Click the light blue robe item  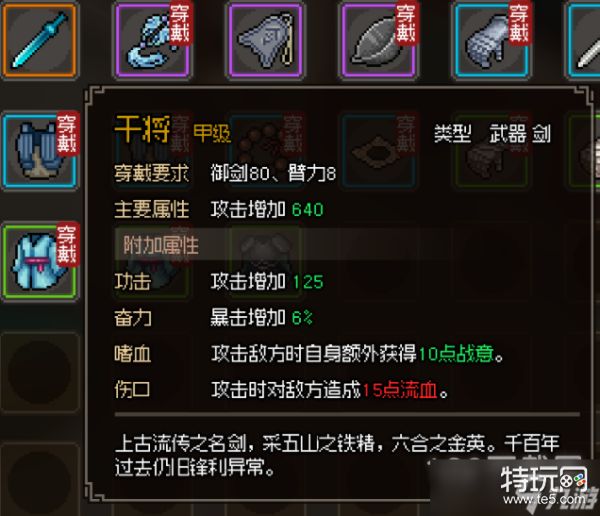(x=39, y=263)
